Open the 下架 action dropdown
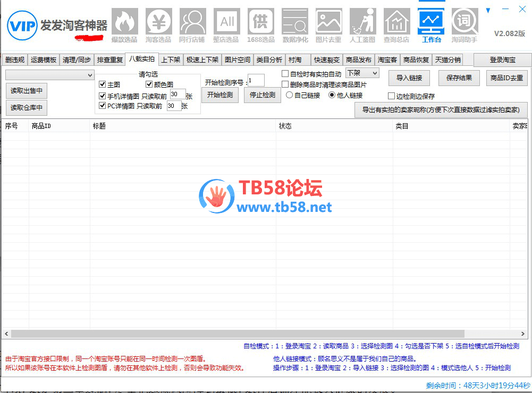Screen dimensions: 532x393 362,73
